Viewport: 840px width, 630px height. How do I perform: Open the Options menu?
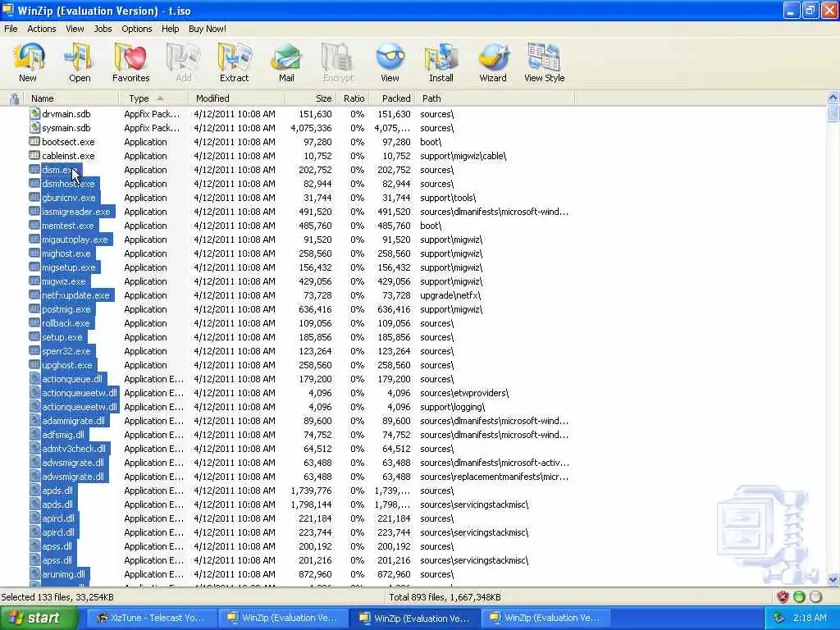coord(137,29)
